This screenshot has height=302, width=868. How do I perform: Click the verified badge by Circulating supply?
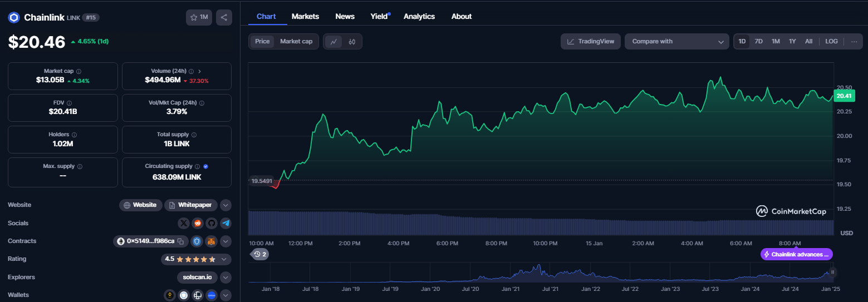tap(206, 166)
